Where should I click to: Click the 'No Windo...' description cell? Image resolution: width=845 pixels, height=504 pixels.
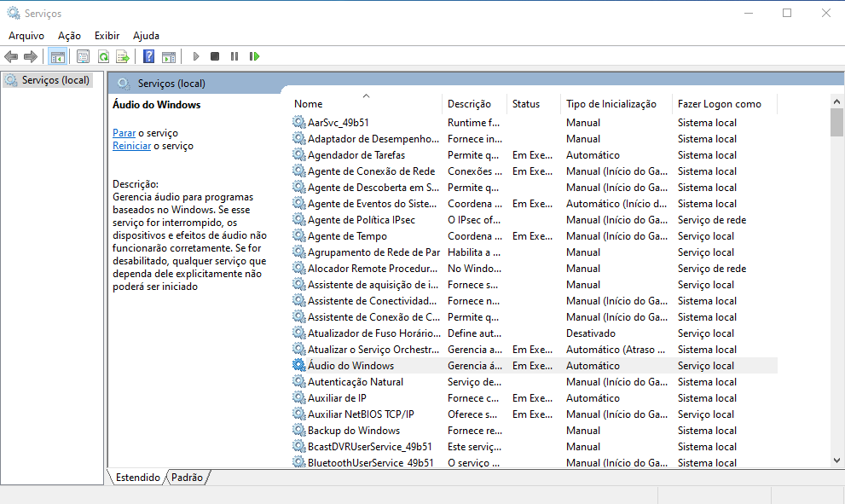474,269
